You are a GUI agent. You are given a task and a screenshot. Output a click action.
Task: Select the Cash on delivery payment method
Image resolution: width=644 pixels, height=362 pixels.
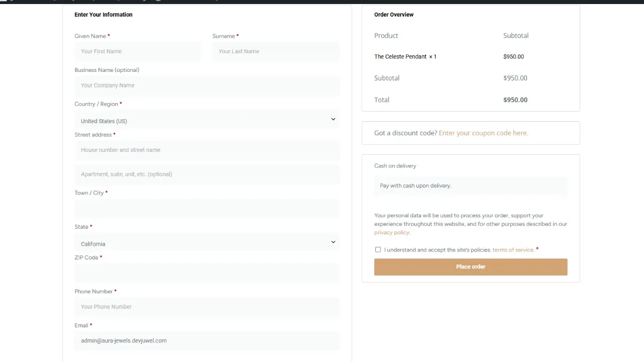click(x=395, y=166)
